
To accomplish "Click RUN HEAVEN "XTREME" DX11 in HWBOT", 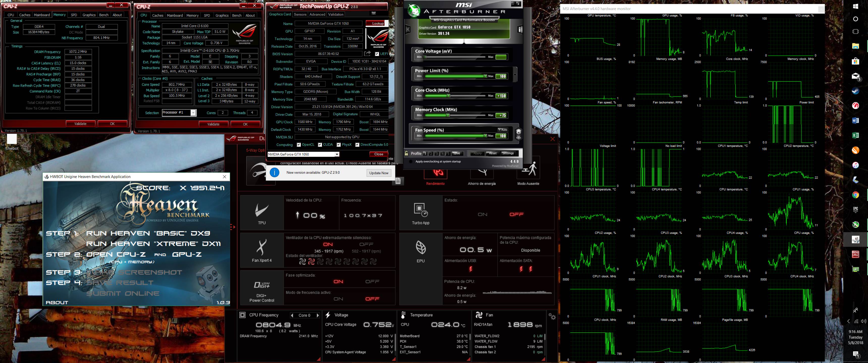I will pos(153,244).
